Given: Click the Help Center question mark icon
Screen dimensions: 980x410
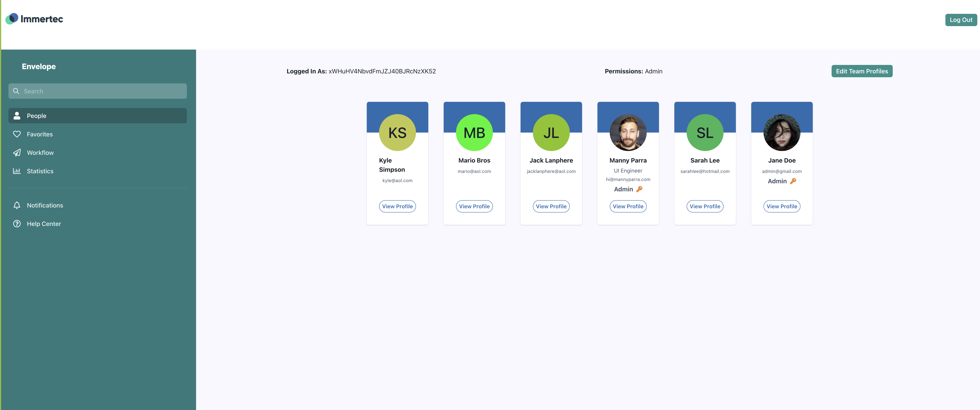Looking at the screenshot, I should click(x=17, y=224).
